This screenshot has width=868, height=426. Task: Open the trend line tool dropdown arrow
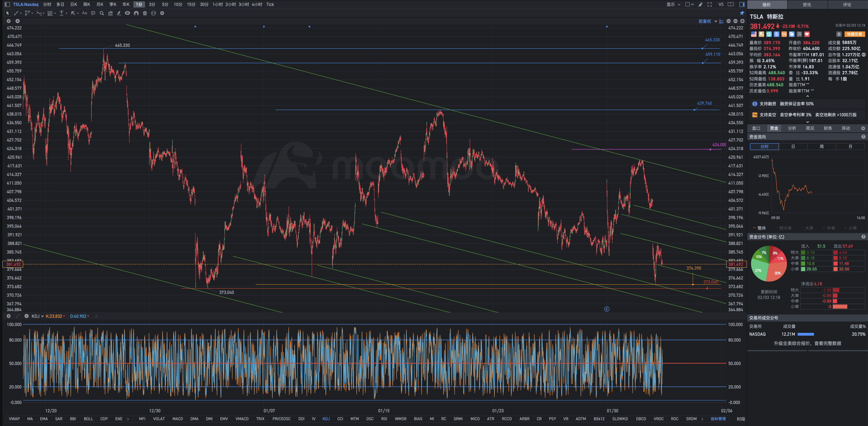pos(21,13)
